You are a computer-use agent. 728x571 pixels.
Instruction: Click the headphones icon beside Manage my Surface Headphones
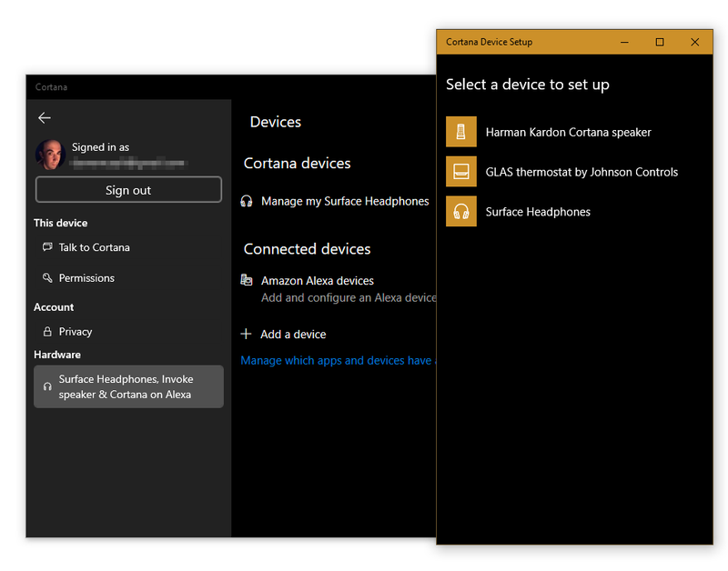pyautogui.click(x=247, y=201)
